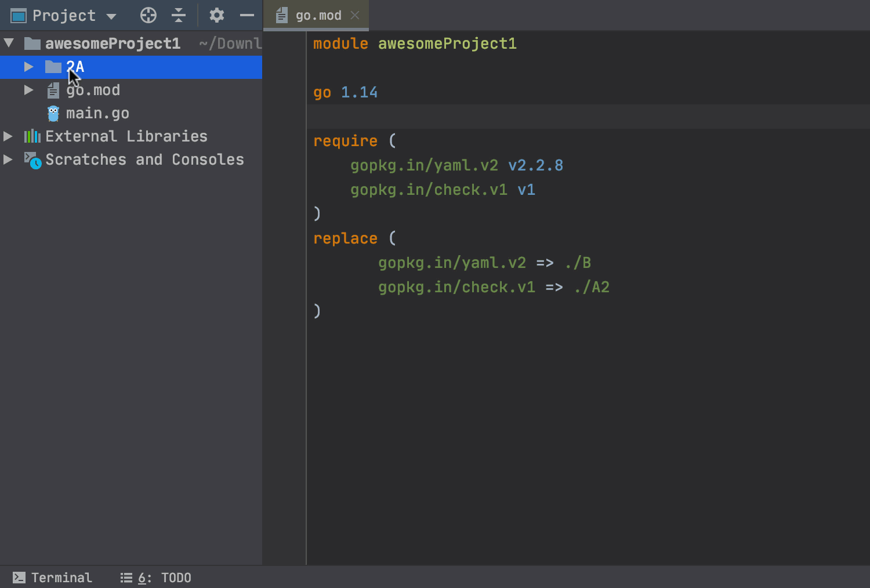Click the closing parenthesis of replace block

317,311
